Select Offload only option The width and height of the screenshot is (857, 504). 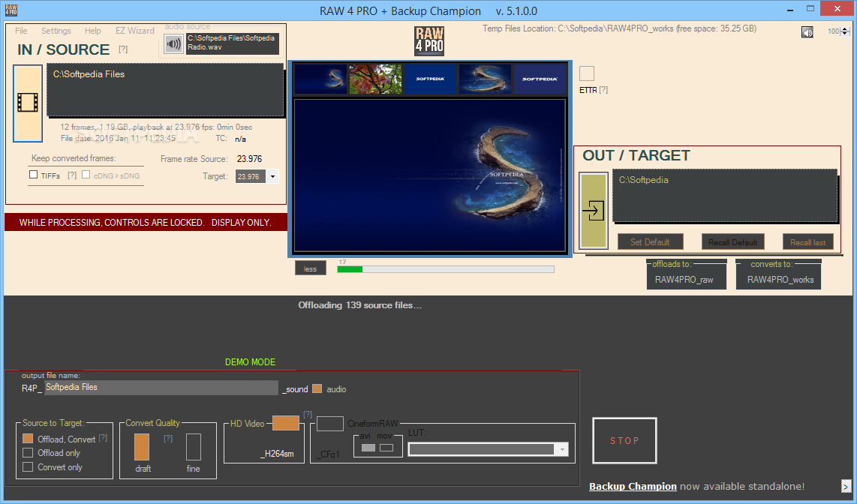[x=28, y=453]
